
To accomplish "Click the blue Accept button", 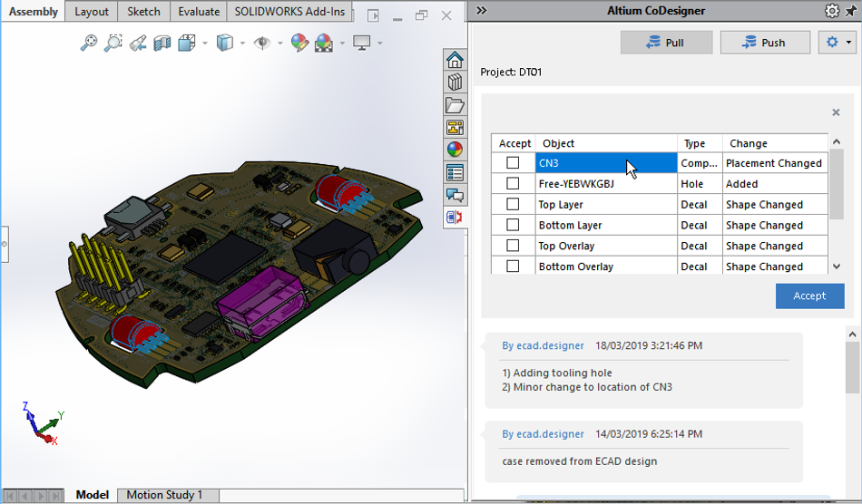I will tap(809, 296).
